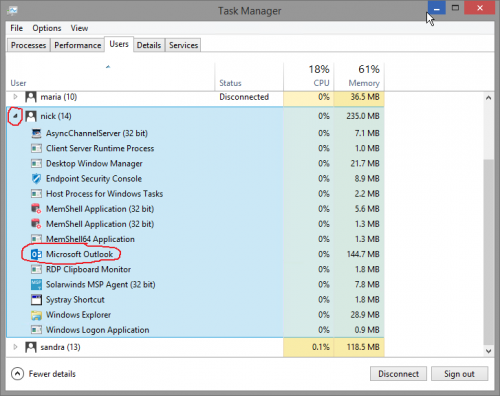Click sandra's 0.1% CPU value

coord(321,347)
